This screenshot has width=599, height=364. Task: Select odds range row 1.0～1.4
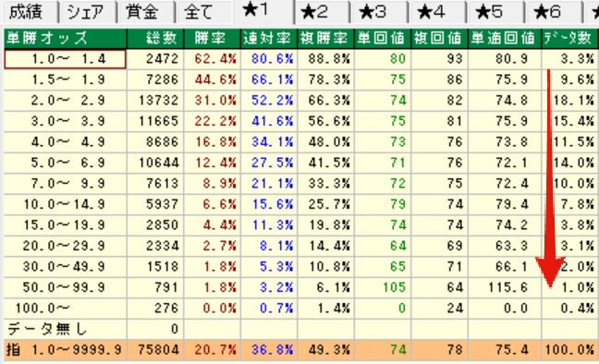65,59
